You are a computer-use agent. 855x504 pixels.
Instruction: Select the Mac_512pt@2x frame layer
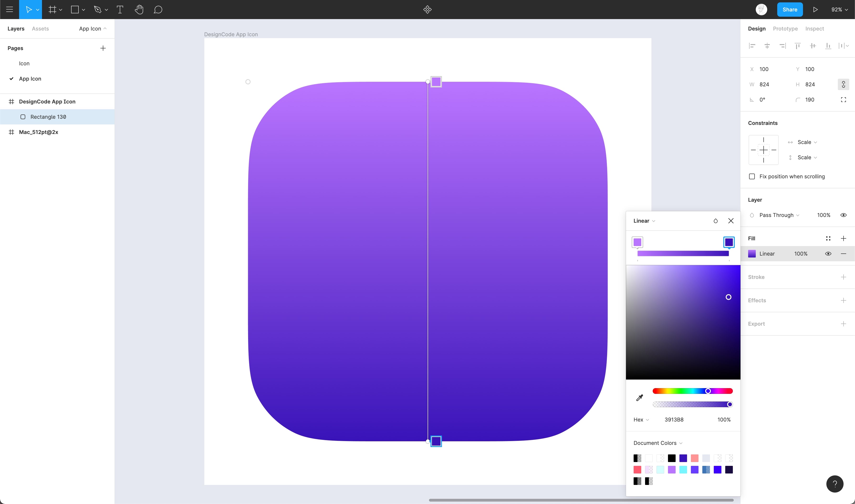pyautogui.click(x=38, y=132)
